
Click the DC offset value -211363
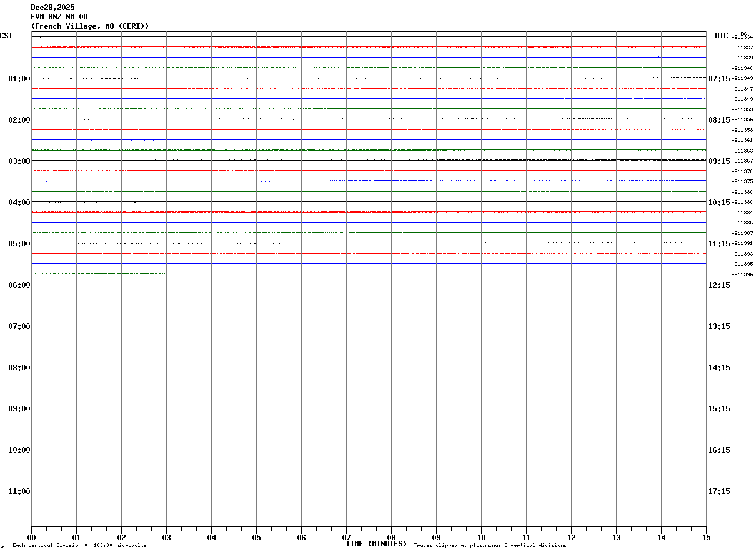(742, 151)
